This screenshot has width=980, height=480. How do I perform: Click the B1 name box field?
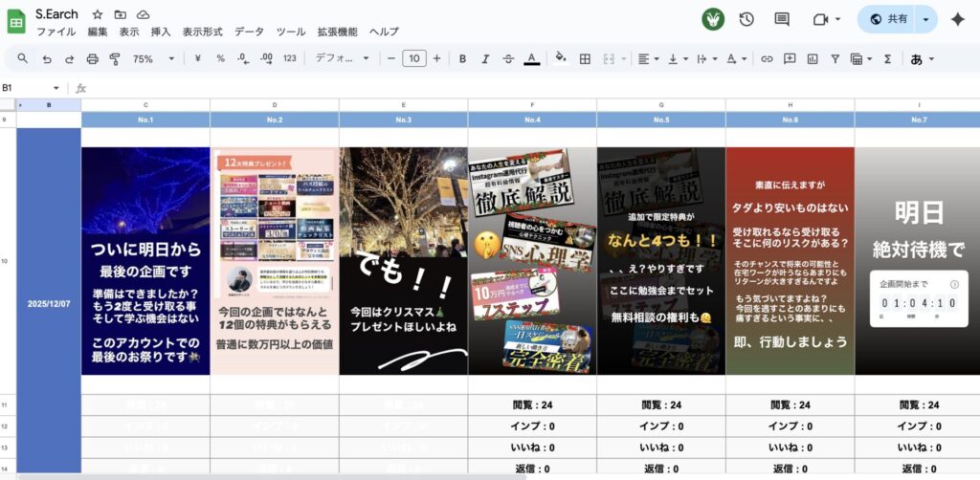coord(27,88)
